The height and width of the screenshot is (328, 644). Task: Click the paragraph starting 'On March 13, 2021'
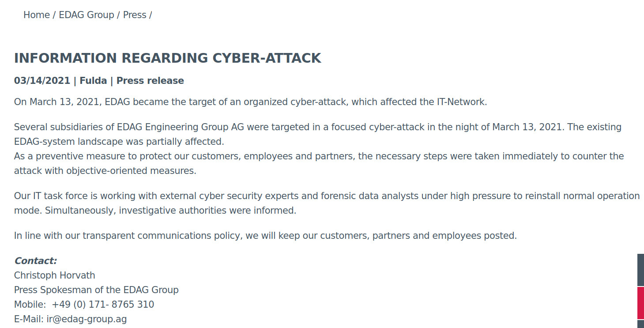click(x=251, y=102)
